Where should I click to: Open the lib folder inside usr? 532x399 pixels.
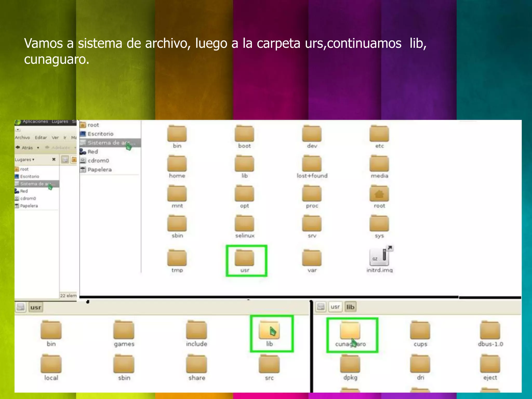click(269, 334)
